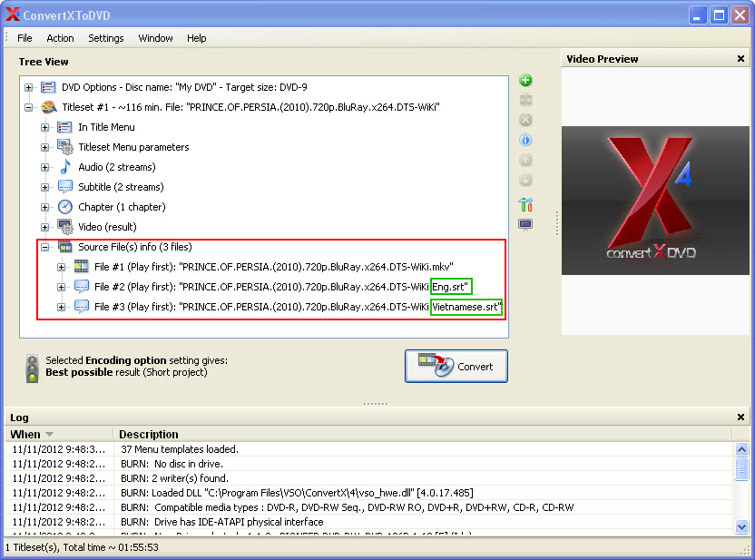Click the Subtitle speech bubble icon
Screen dimensions: 755x560
coord(65,187)
